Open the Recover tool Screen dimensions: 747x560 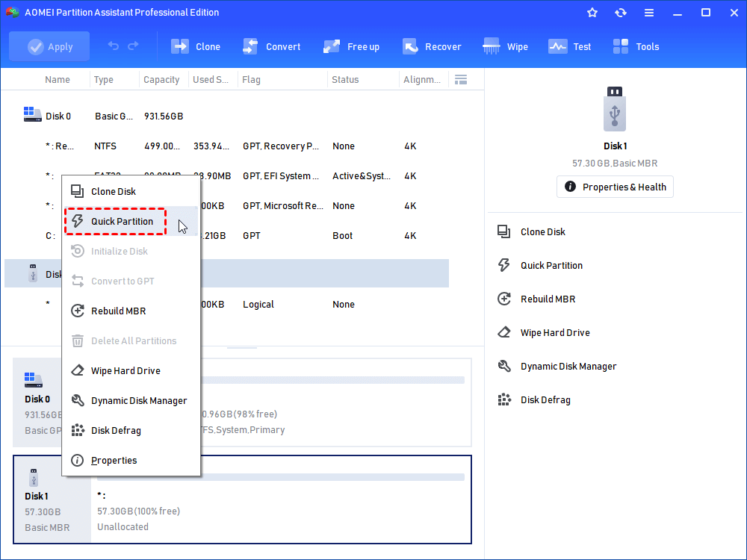pyautogui.click(x=432, y=46)
